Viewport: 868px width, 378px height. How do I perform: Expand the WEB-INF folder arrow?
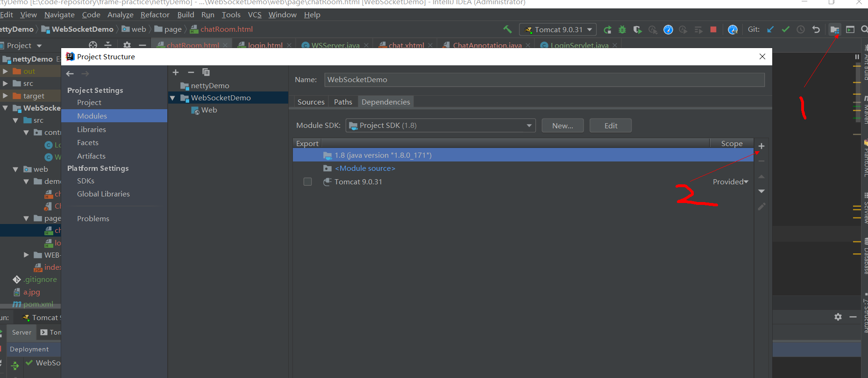pyautogui.click(x=26, y=255)
